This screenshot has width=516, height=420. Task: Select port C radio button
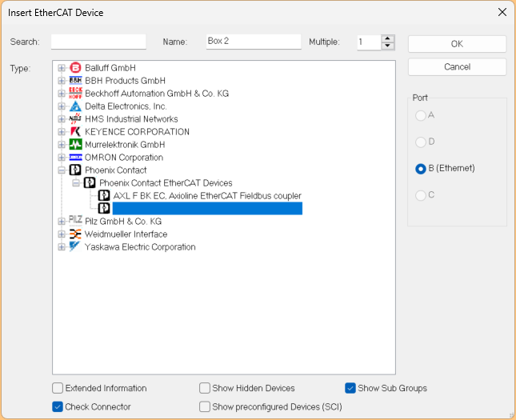pos(421,195)
